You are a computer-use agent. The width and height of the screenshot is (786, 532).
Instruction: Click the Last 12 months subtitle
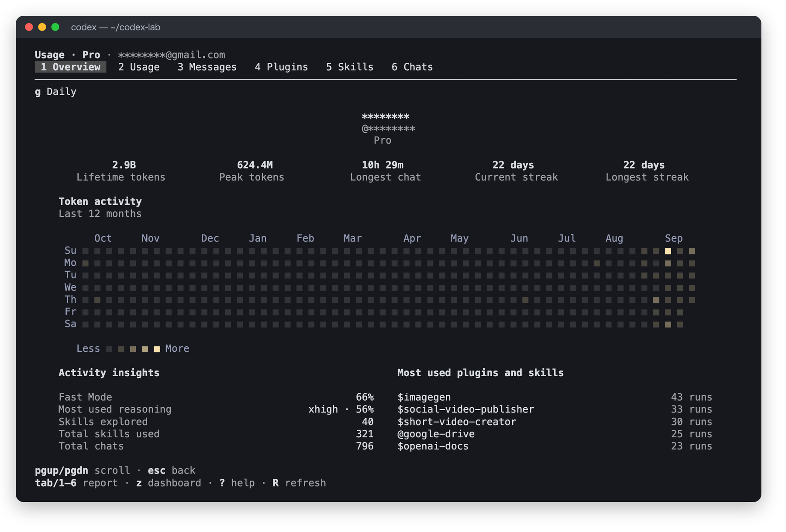(100, 214)
